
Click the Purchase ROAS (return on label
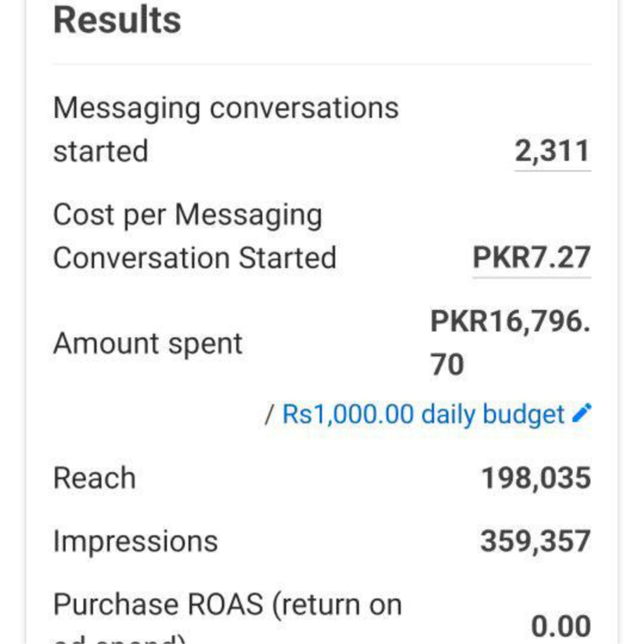tap(228, 605)
